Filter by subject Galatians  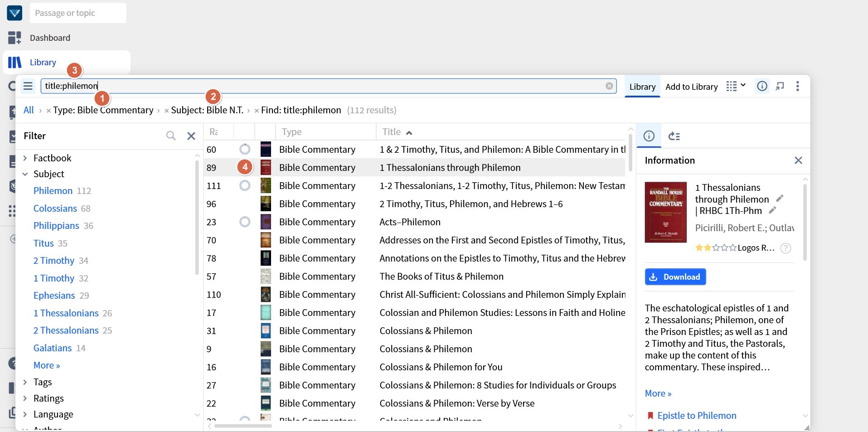[53, 348]
